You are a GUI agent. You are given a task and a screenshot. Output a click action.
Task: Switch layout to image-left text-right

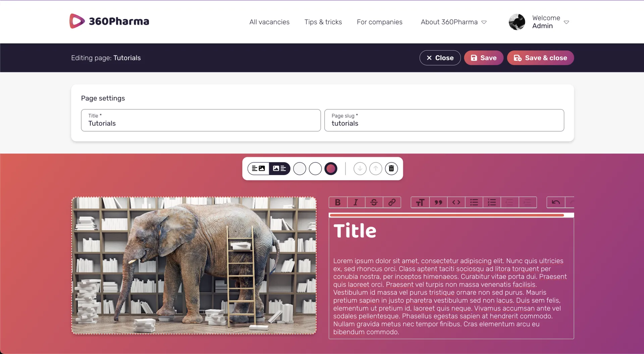(279, 169)
